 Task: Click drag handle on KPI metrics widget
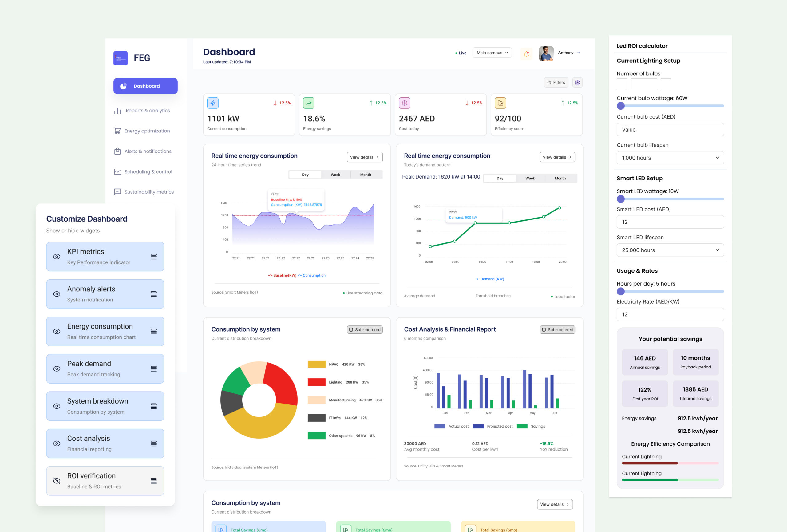coord(154,257)
